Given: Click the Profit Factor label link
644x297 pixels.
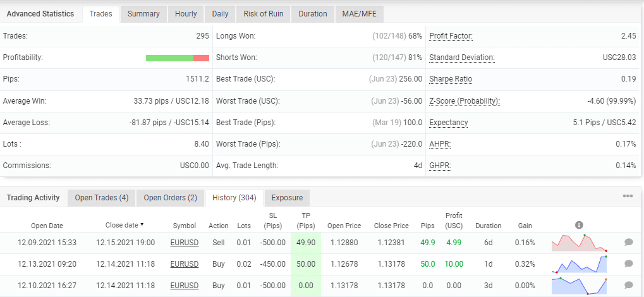Looking at the screenshot, I should click(x=451, y=36).
